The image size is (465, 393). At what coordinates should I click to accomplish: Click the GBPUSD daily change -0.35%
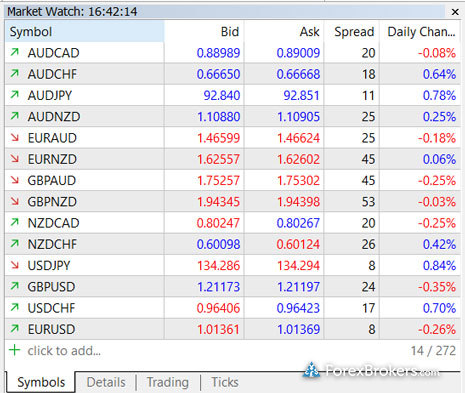pos(437,287)
